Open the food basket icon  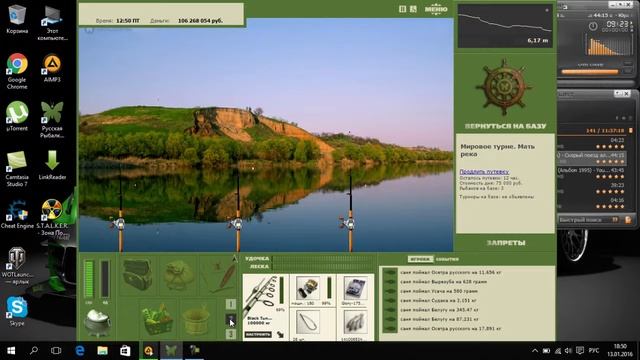click(x=157, y=320)
